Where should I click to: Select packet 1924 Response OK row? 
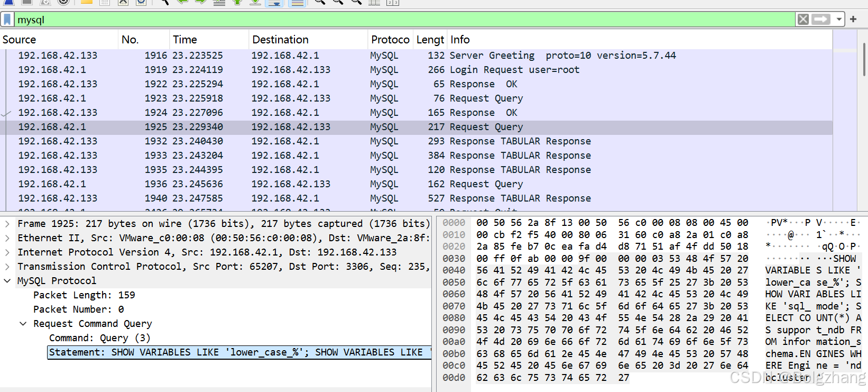coord(417,113)
